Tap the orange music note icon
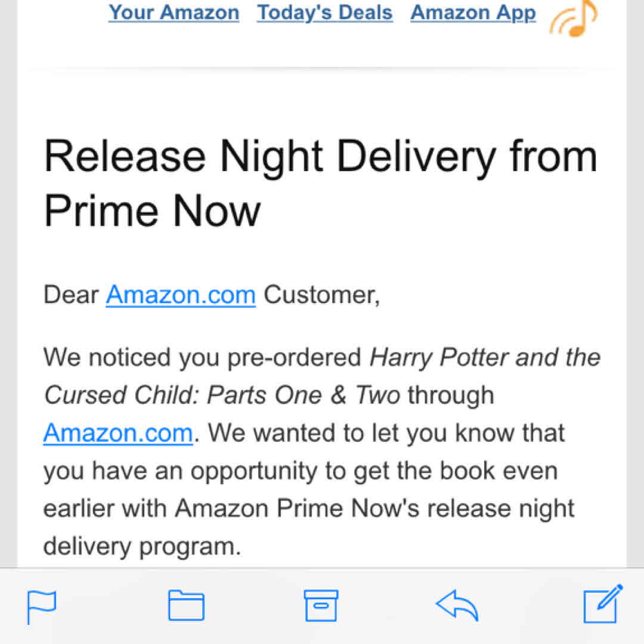 tap(573, 18)
